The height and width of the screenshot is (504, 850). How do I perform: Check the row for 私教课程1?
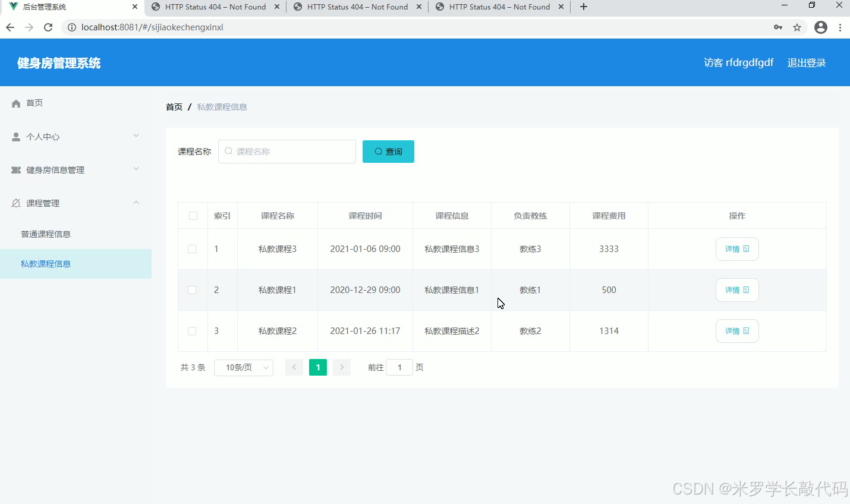192,290
